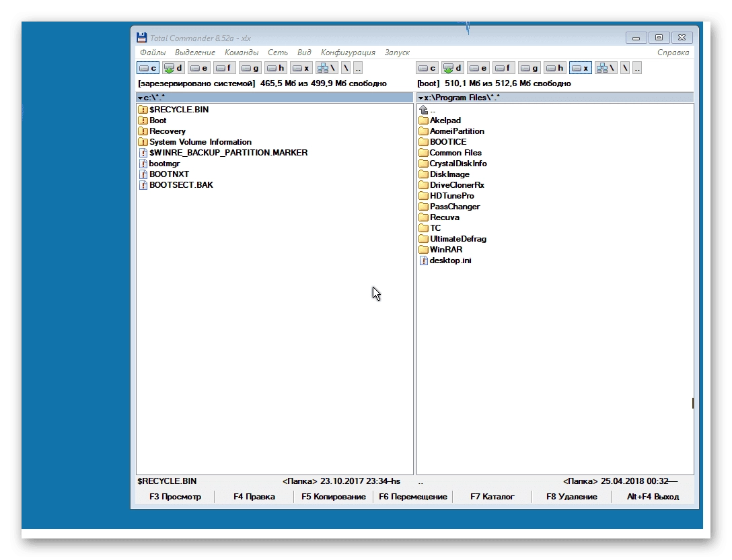732x560 pixels.
Task: Select the Boot folder in left panel
Action: click(153, 120)
